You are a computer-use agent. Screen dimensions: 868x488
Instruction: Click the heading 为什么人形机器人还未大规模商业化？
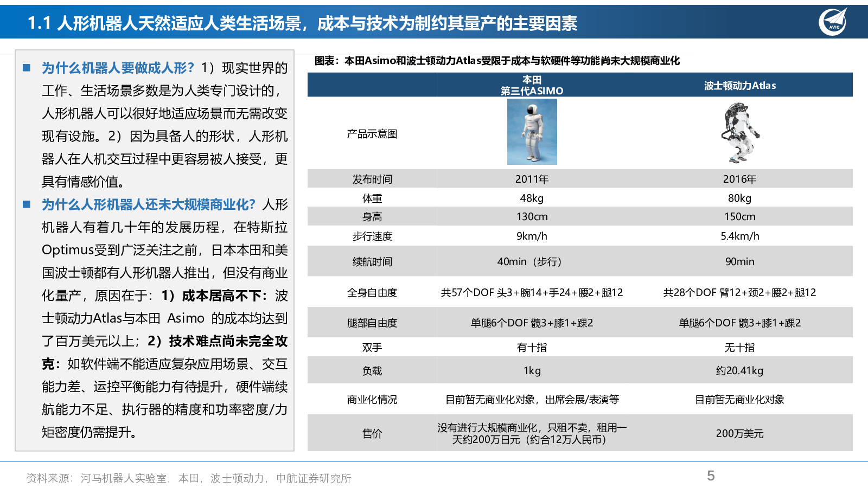click(x=149, y=204)
